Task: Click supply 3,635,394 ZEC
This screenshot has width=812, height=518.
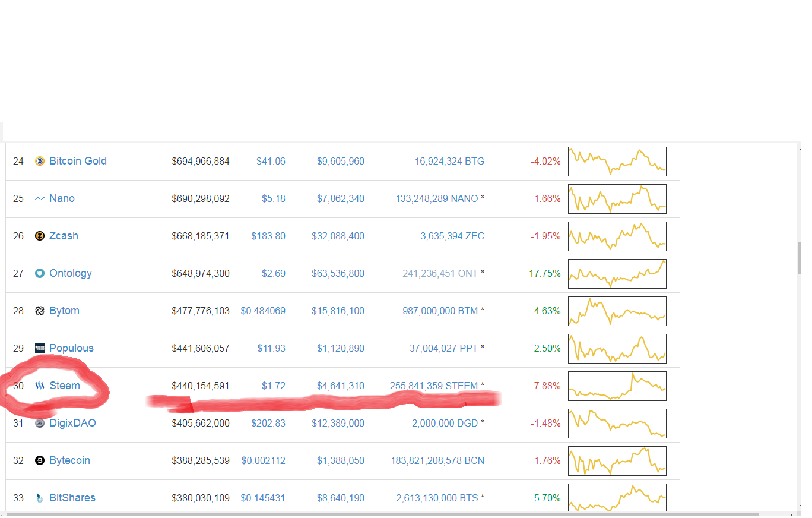Action: pyautogui.click(x=452, y=236)
